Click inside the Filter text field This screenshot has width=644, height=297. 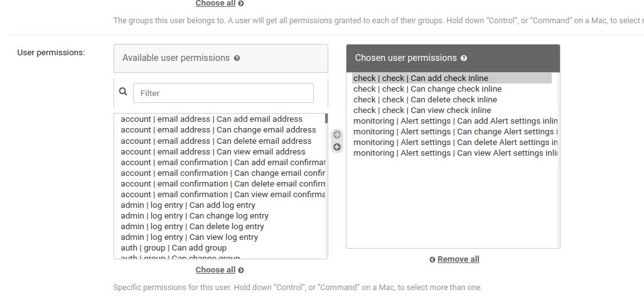coord(223,93)
